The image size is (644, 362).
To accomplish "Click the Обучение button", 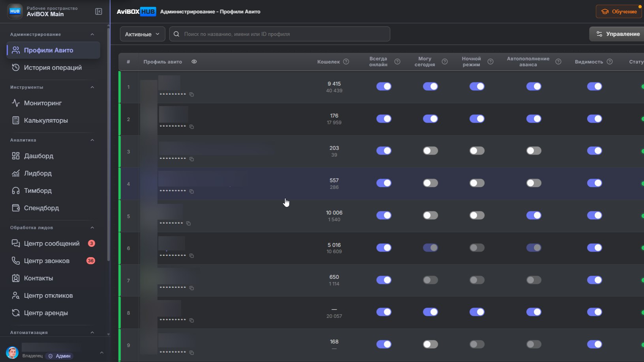I will click(x=619, y=11).
